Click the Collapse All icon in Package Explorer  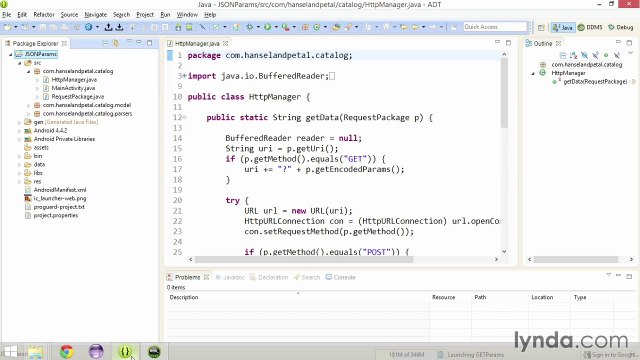pos(105,43)
